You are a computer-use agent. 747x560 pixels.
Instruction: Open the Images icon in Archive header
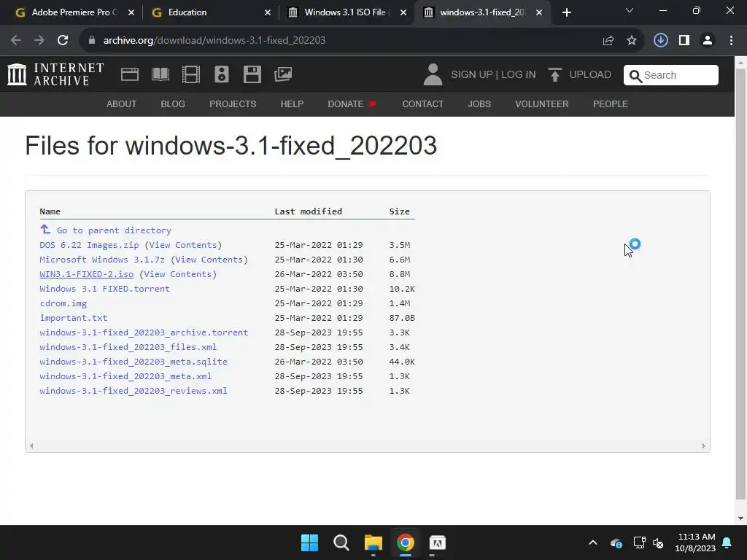coord(283,74)
